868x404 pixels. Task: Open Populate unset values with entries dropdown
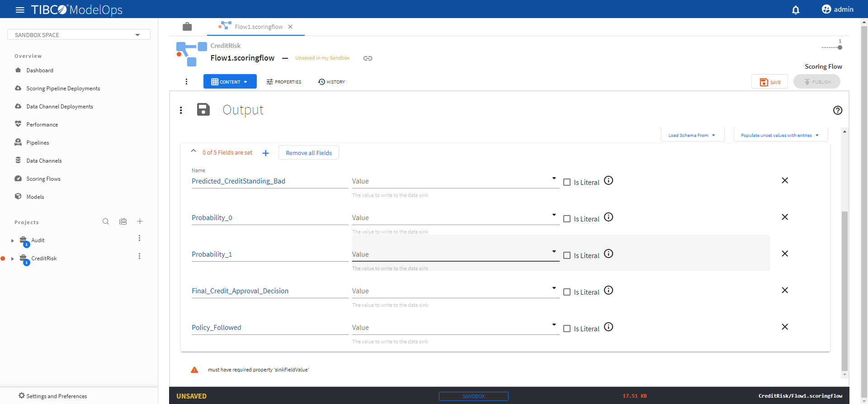pyautogui.click(x=780, y=135)
